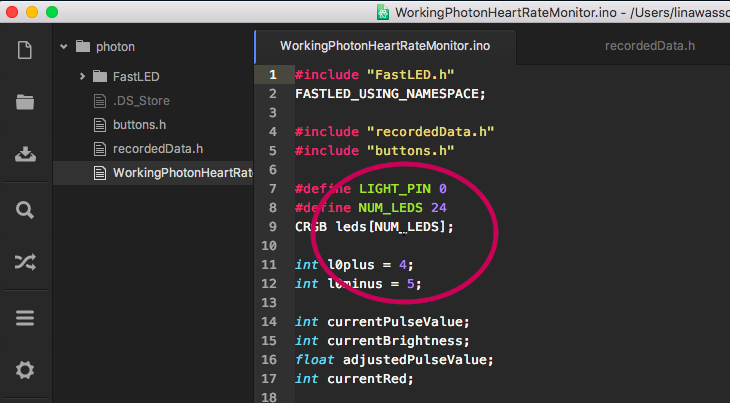Open the hamburger menu icon in sidebar
Image resolution: width=730 pixels, height=403 pixels.
click(x=25, y=318)
